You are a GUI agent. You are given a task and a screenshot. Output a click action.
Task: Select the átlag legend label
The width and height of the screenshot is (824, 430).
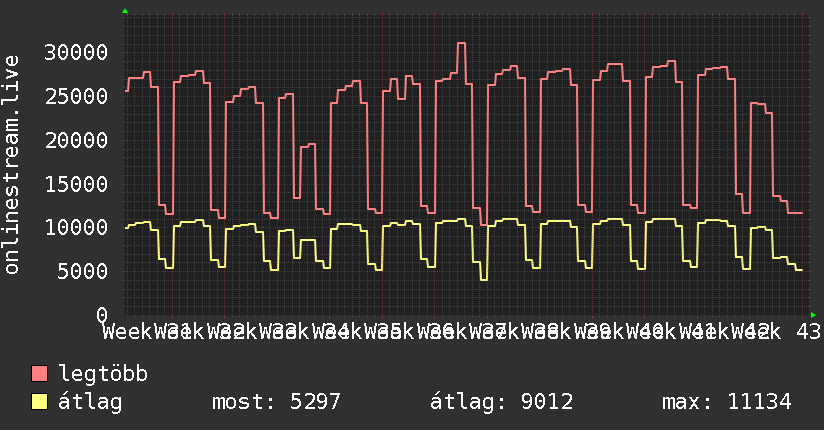pyautogui.click(x=90, y=402)
